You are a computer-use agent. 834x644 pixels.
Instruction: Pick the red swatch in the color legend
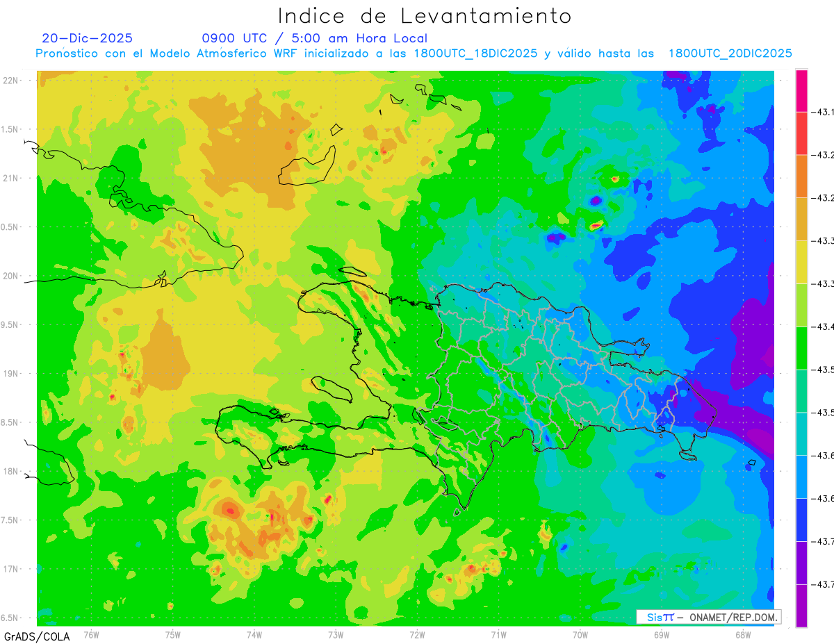[801, 133]
